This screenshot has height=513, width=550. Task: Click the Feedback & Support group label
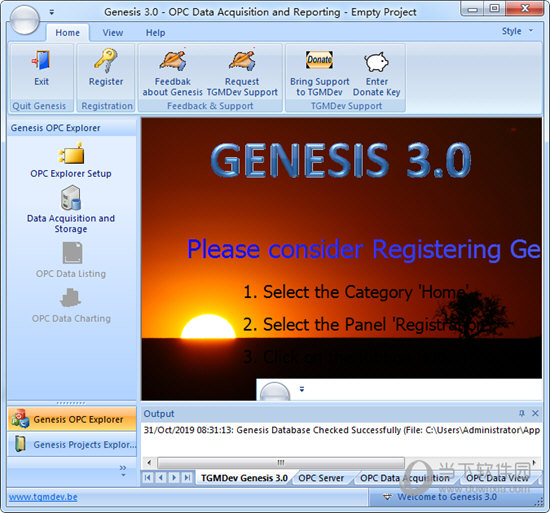click(x=210, y=106)
